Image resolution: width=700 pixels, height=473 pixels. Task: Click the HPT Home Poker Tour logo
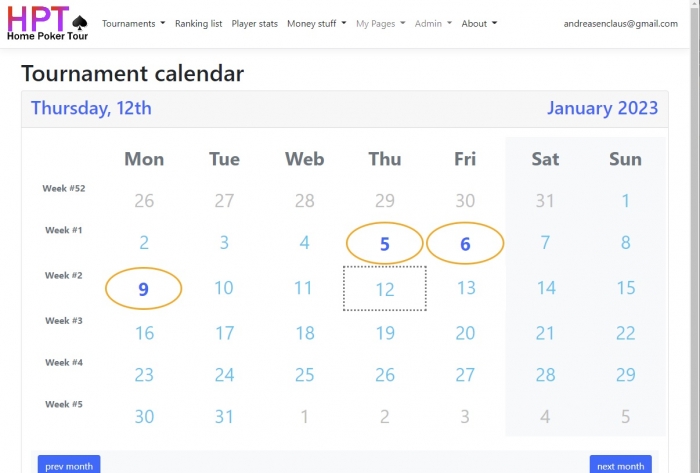pyautogui.click(x=47, y=23)
